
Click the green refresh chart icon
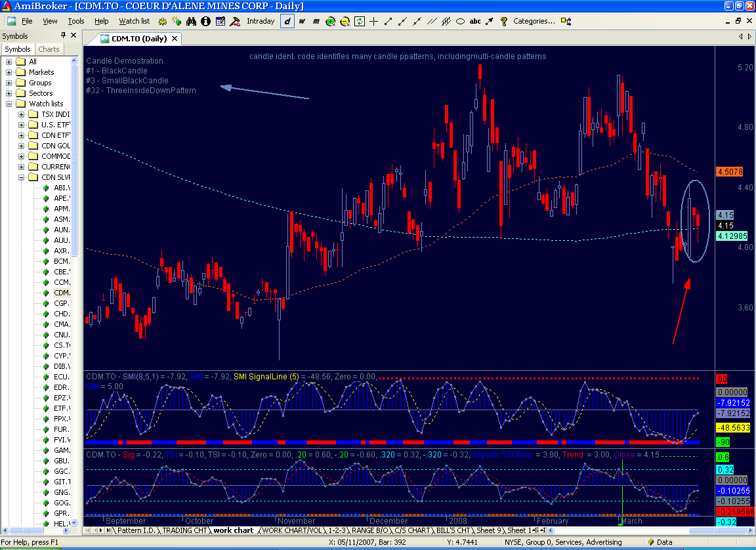click(359, 21)
